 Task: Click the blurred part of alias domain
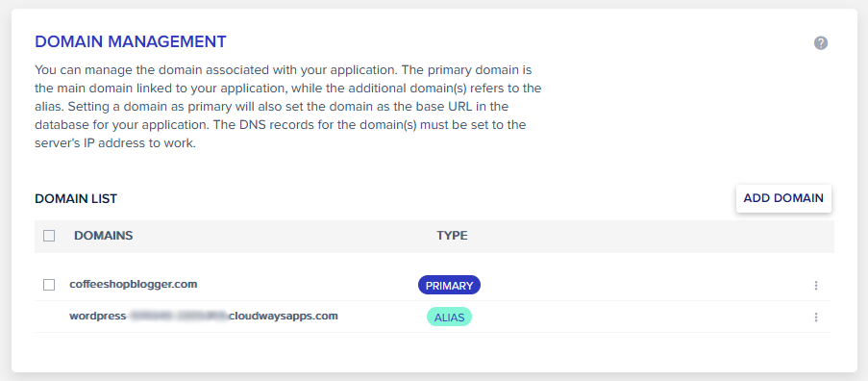(178, 317)
